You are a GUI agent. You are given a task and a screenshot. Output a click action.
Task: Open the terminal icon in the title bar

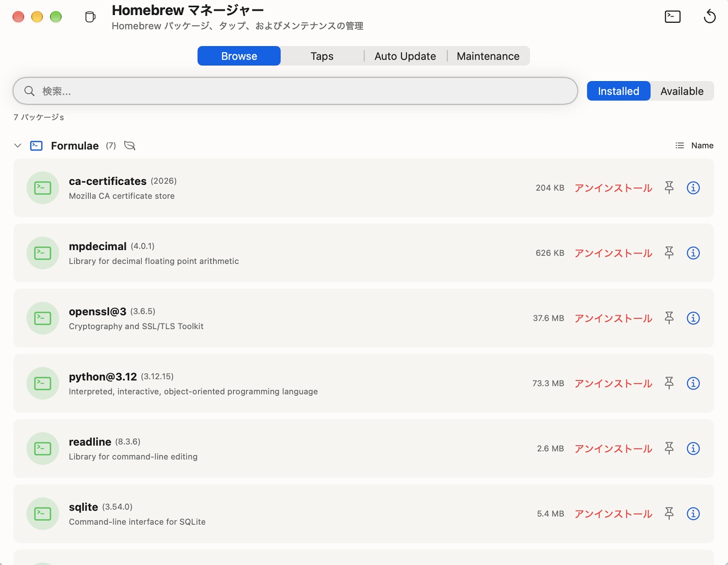(x=672, y=17)
